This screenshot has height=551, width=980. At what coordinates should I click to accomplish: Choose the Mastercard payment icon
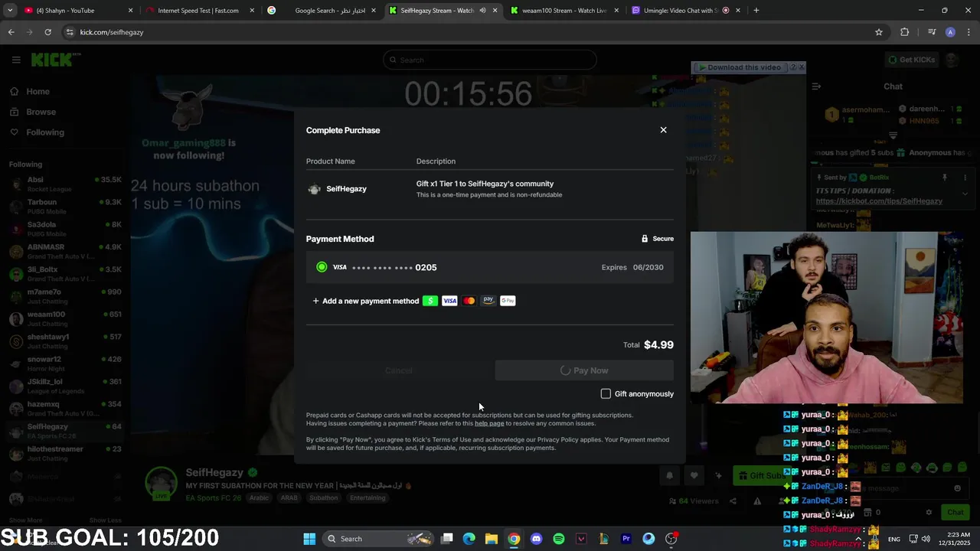click(x=469, y=301)
